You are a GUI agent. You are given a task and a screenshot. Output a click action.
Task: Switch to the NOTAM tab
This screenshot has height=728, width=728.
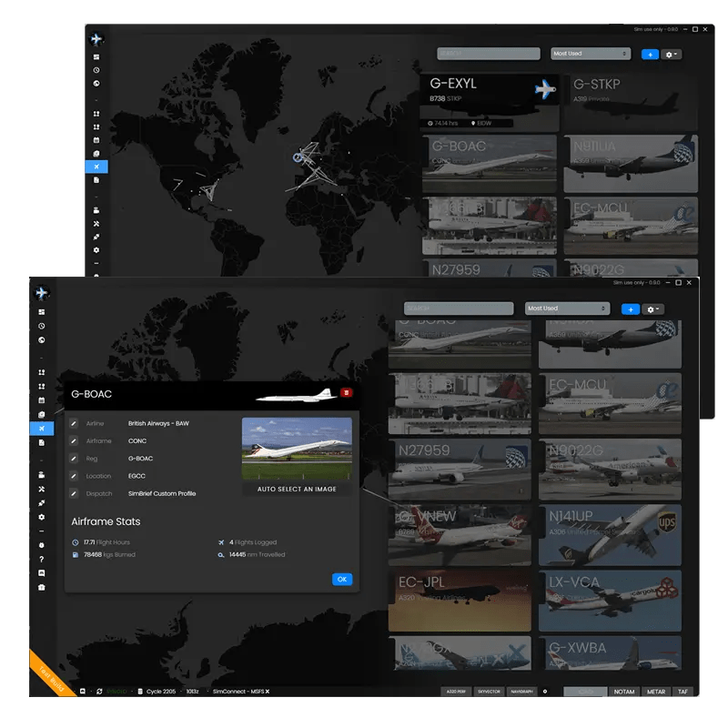[x=626, y=691]
